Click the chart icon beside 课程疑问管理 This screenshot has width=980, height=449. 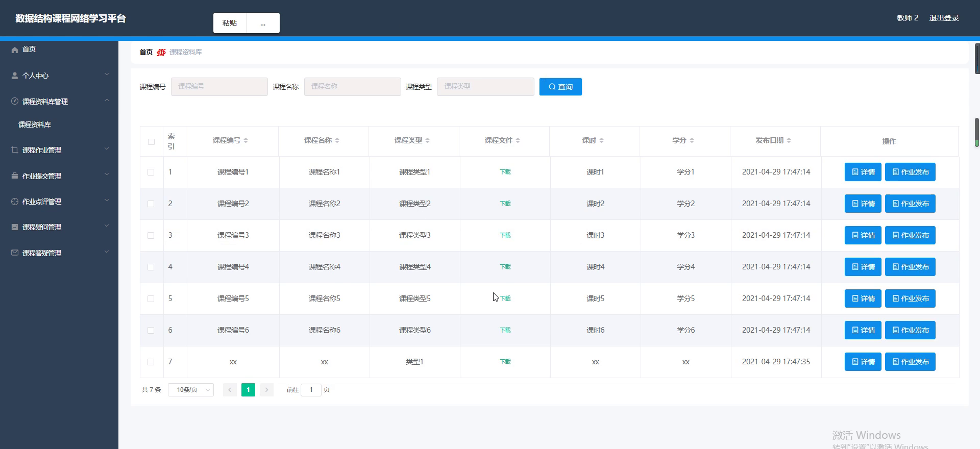pyautogui.click(x=15, y=227)
